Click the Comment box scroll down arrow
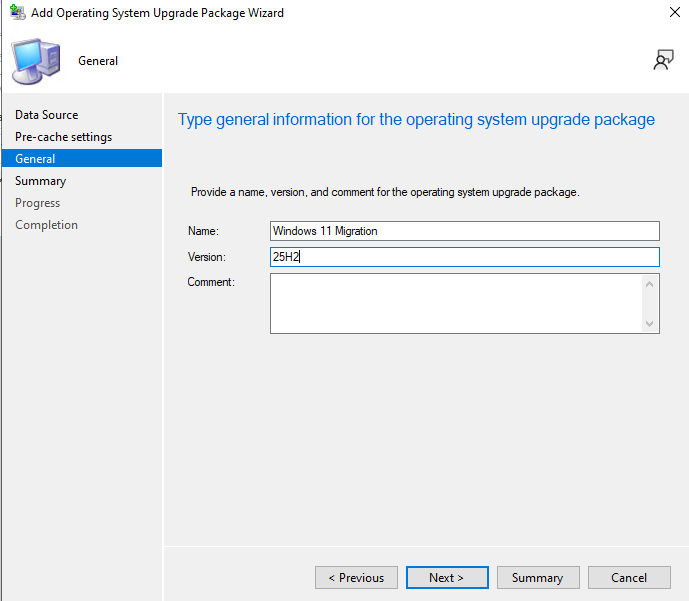This screenshot has height=601, width=689. tap(650, 323)
